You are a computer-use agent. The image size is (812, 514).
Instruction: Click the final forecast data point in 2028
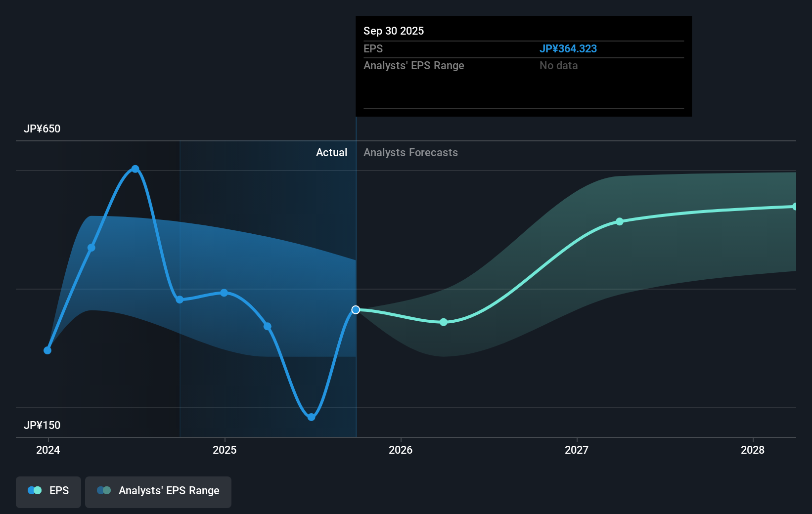click(x=795, y=207)
